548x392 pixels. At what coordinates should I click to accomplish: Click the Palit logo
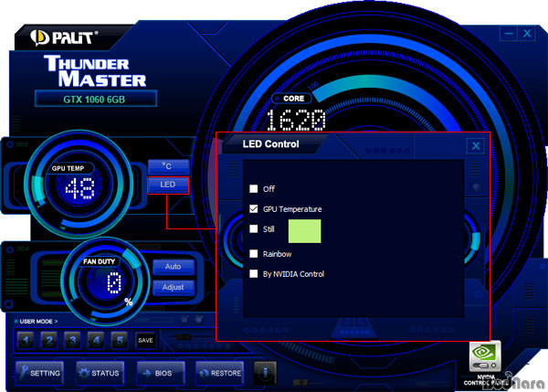coord(64,37)
